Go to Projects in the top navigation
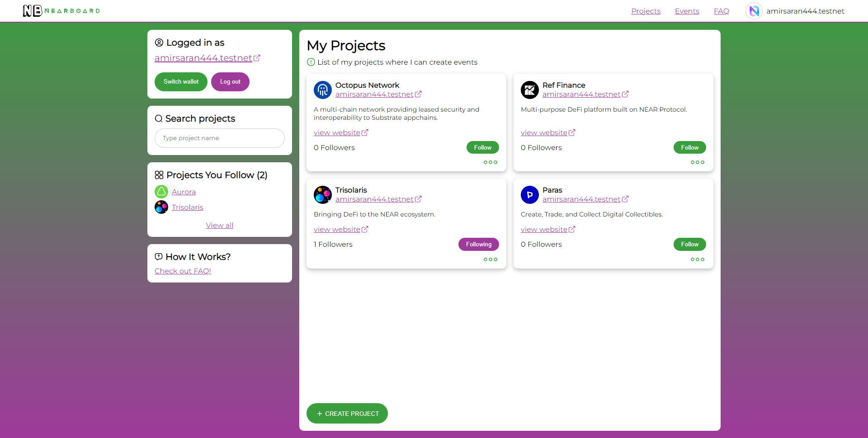The height and width of the screenshot is (438, 868). click(646, 11)
